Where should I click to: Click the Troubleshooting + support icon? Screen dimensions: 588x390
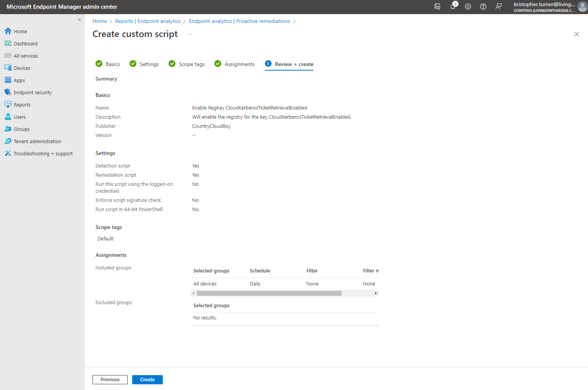coord(8,154)
